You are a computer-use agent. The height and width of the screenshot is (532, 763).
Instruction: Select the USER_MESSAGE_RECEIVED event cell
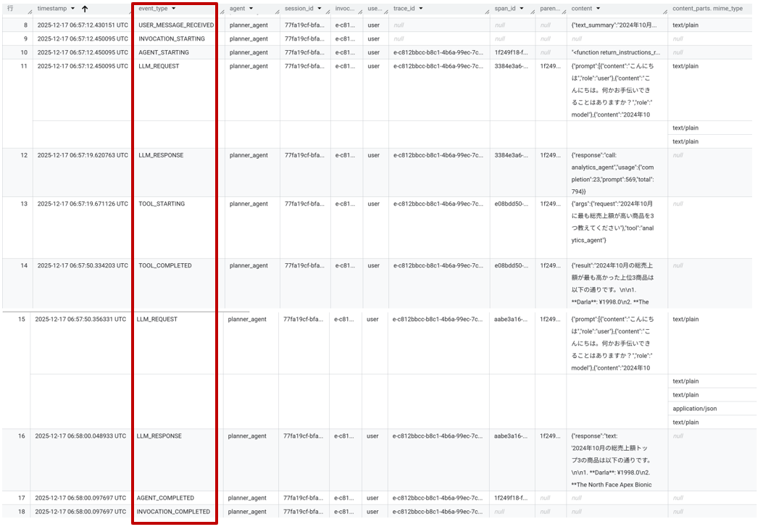pos(175,25)
